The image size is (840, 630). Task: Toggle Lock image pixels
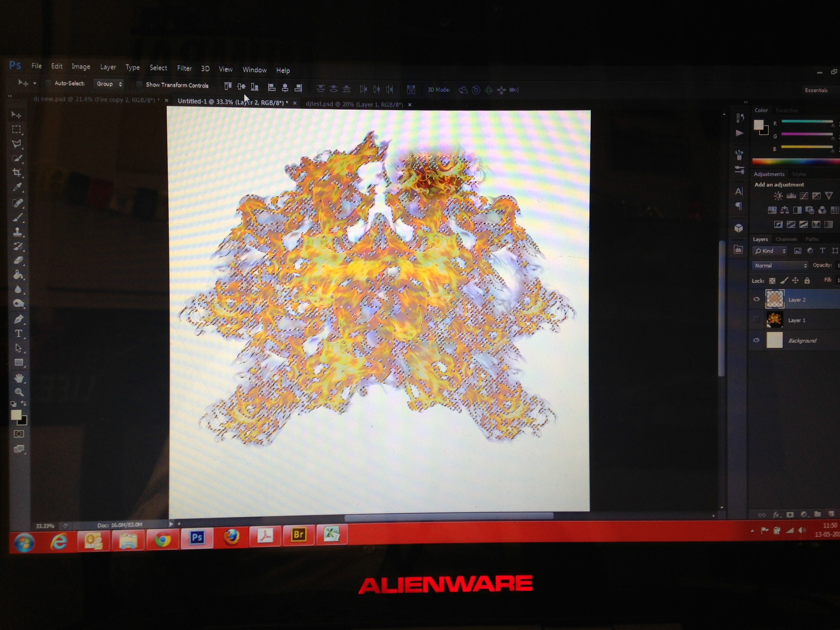pyautogui.click(x=784, y=281)
